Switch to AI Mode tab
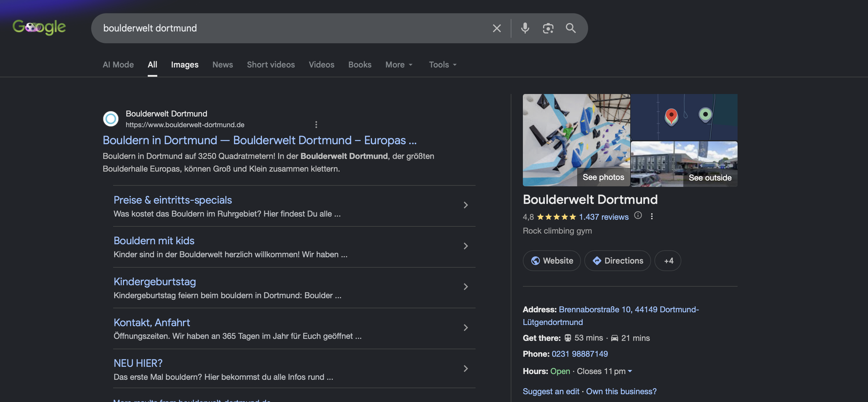This screenshot has width=868, height=402. [x=118, y=65]
